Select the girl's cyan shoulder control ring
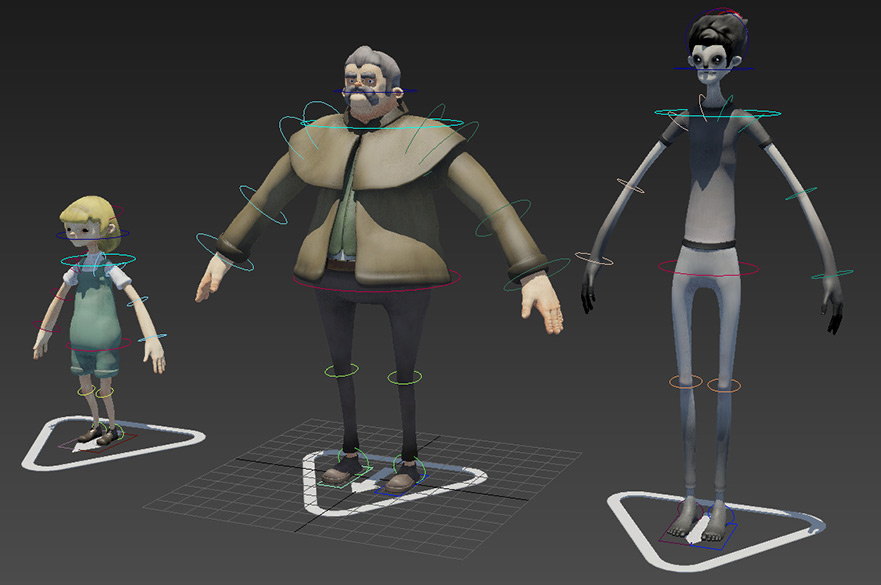The height and width of the screenshot is (585, 881). (x=98, y=260)
